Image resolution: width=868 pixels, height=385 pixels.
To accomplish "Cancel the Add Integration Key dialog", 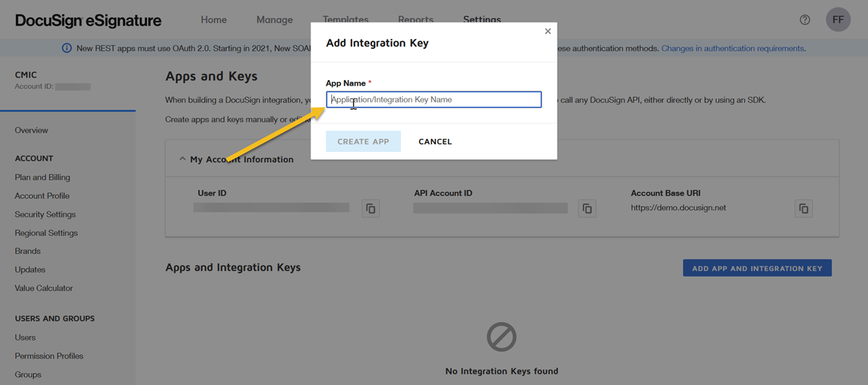I will click(435, 142).
